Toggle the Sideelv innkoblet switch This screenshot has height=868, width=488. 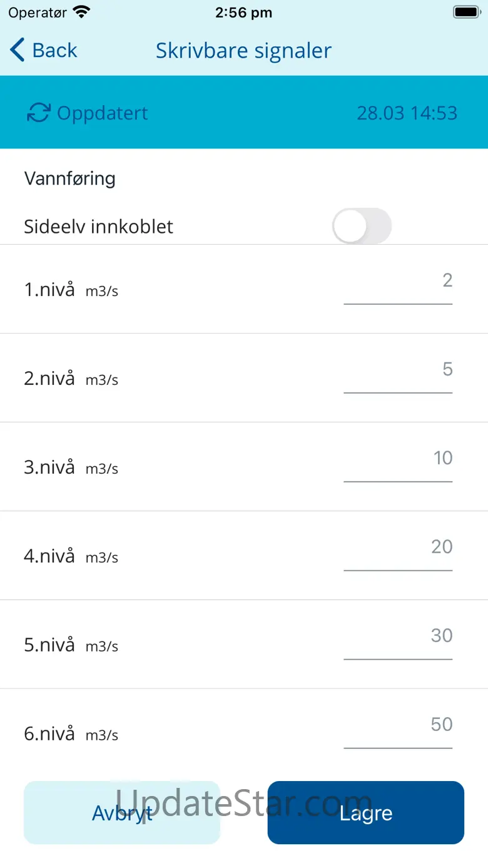pyautogui.click(x=362, y=226)
